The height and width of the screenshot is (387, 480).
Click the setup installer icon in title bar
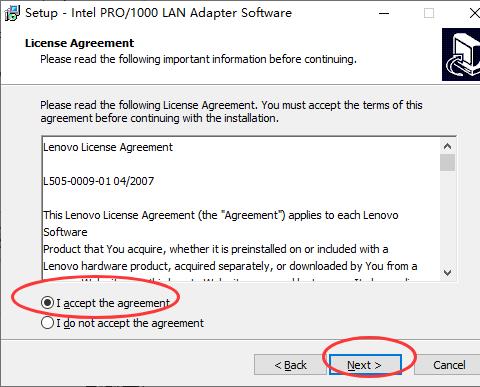[12, 13]
